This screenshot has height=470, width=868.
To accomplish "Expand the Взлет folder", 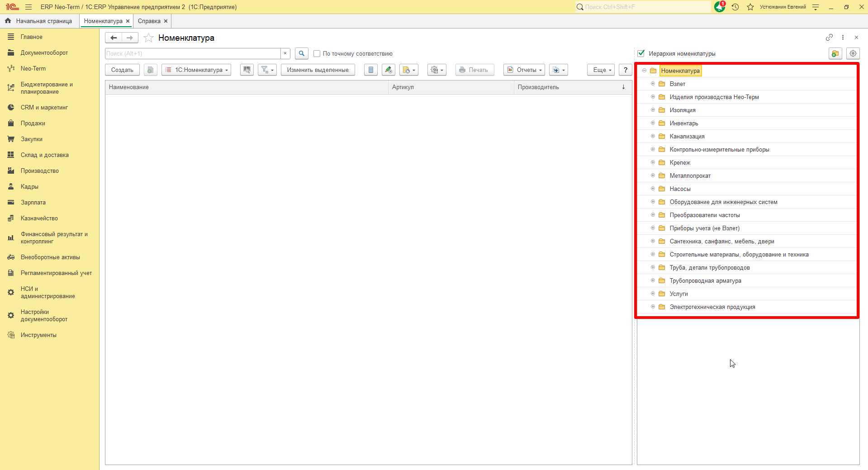I will (x=653, y=84).
